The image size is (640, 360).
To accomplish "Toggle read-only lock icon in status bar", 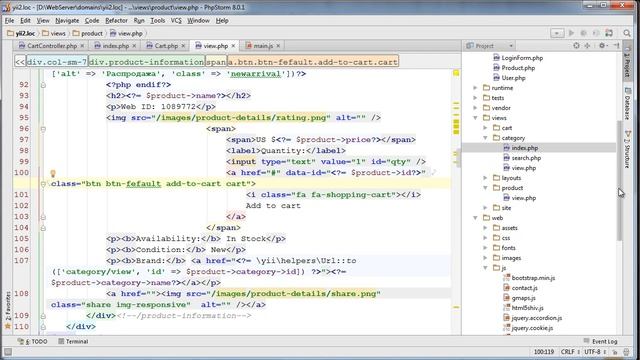I will point(615,352).
